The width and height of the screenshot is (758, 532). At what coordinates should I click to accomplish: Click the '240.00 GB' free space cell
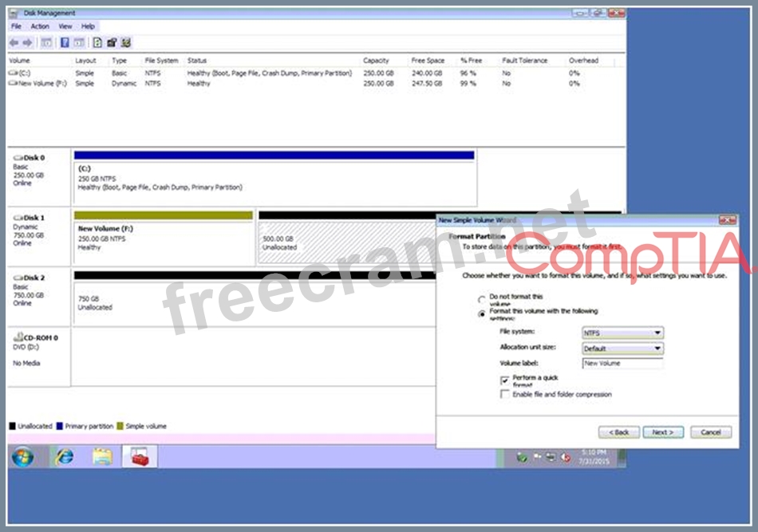coord(427,73)
